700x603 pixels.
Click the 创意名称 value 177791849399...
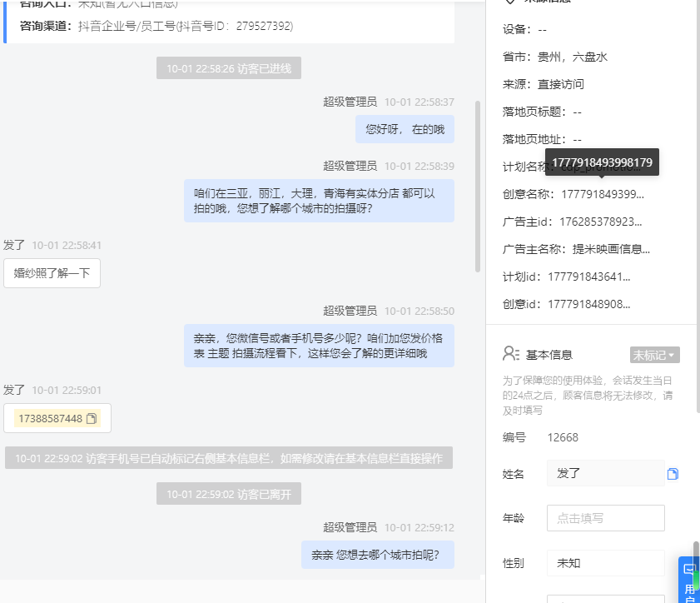click(603, 194)
